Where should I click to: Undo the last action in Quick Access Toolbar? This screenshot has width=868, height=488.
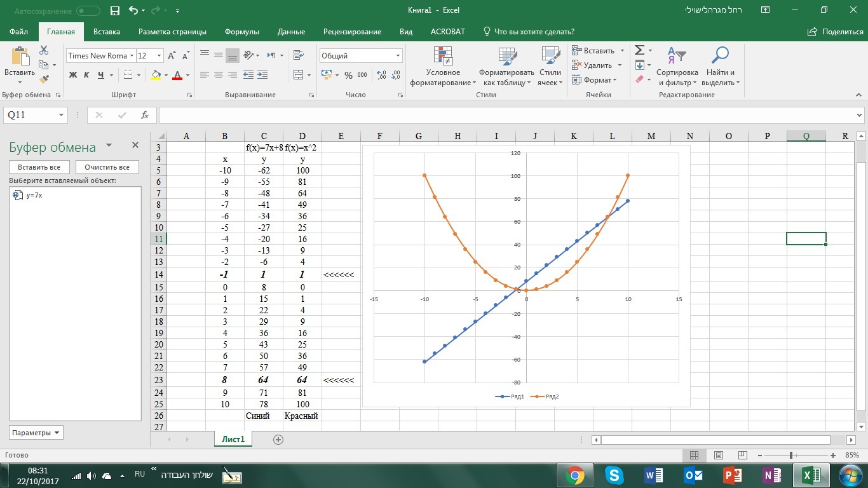pos(133,11)
